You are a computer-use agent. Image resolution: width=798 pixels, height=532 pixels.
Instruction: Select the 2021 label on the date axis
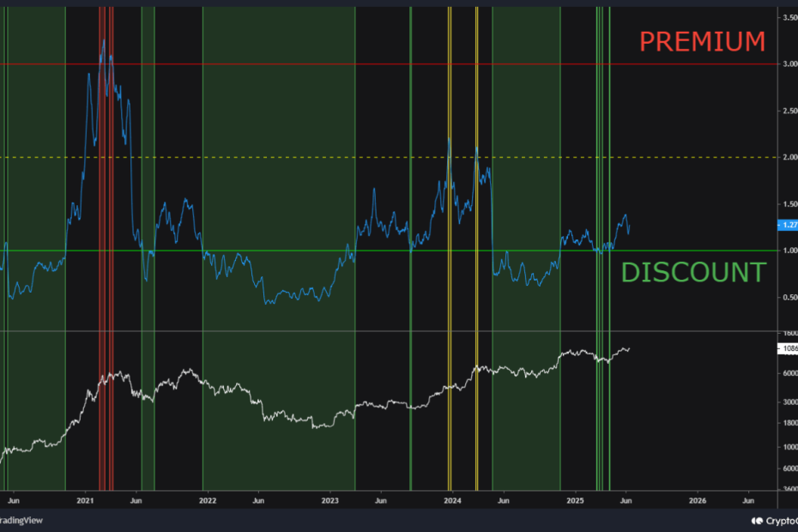tap(86, 499)
